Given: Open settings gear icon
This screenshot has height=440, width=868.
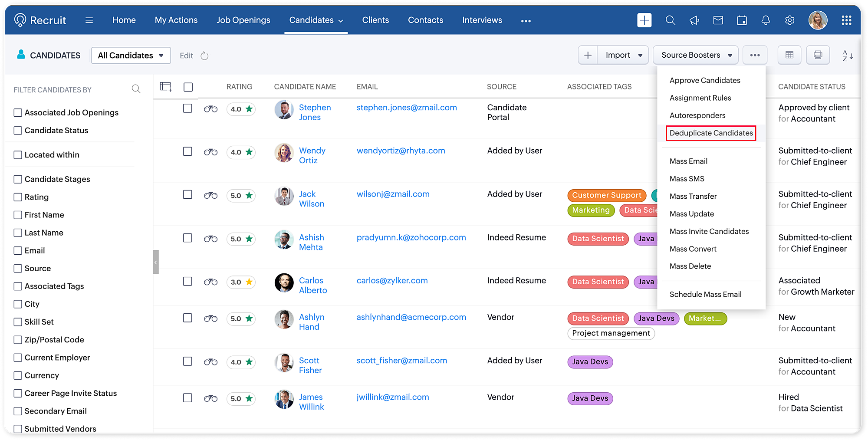Looking at the screenshot, I should click(x=790, y=20).
